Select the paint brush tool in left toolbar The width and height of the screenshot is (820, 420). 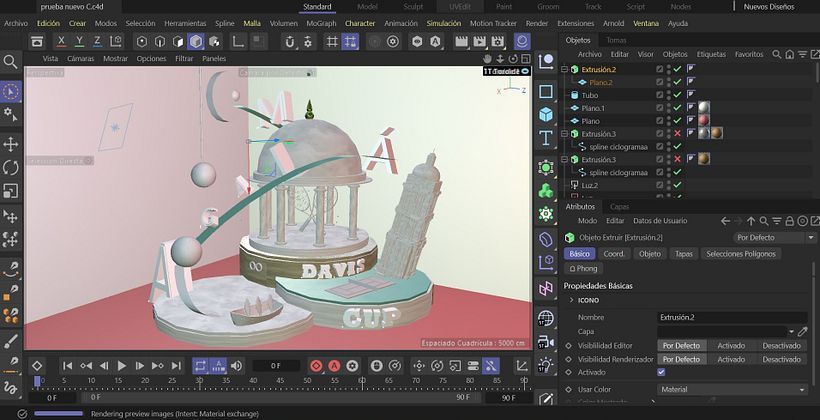tap(10, 341)
